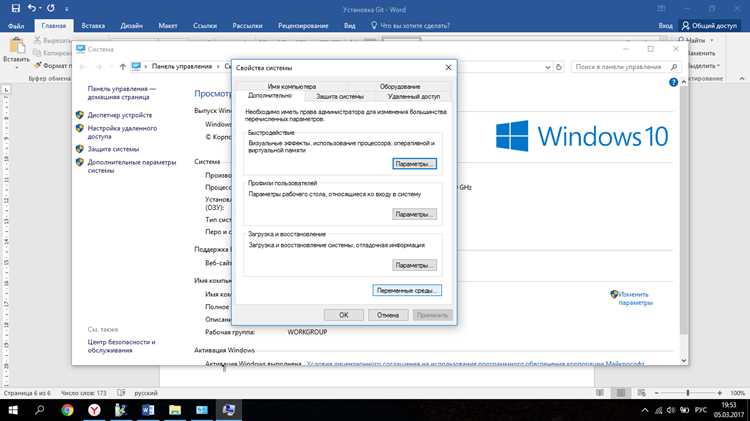The height and width of the screenshot is (421, 750).
Task: Open the Paste options dropdown arrow
Action: click(x=17, y=67)
